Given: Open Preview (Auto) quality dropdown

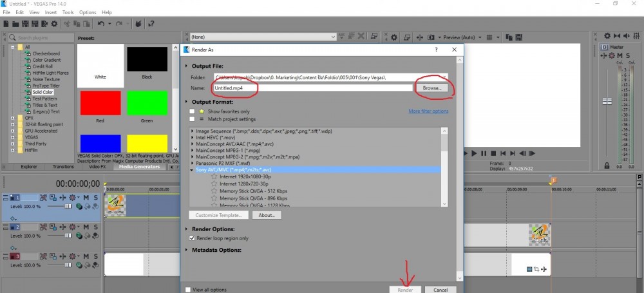Looking at the screenshot, I should (x=480, y=37).
